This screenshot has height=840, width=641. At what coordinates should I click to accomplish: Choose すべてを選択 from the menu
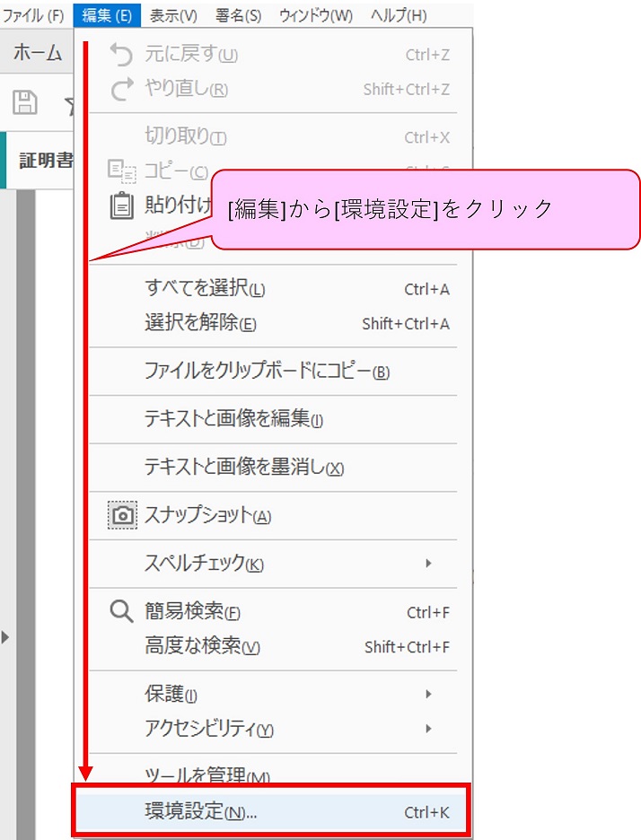205,289
